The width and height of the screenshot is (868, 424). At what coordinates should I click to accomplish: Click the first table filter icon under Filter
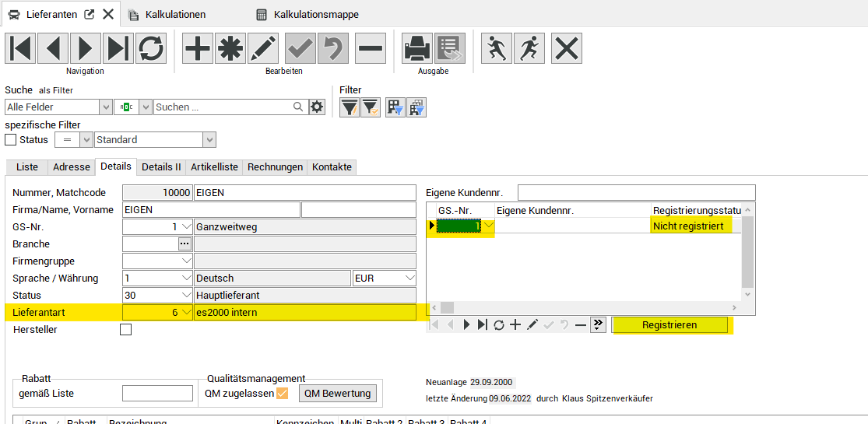pyautogui.click(x=395, y=107)
